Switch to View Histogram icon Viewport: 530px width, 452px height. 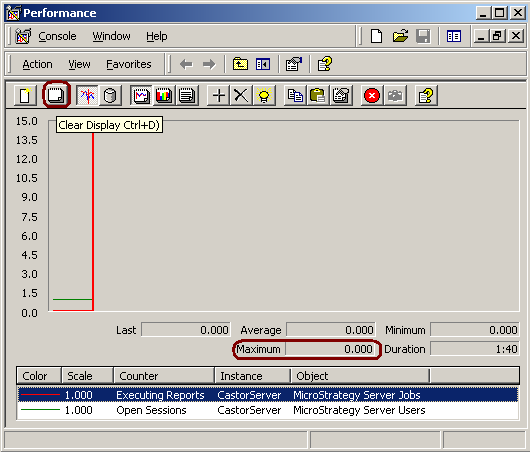click(164, 96)
